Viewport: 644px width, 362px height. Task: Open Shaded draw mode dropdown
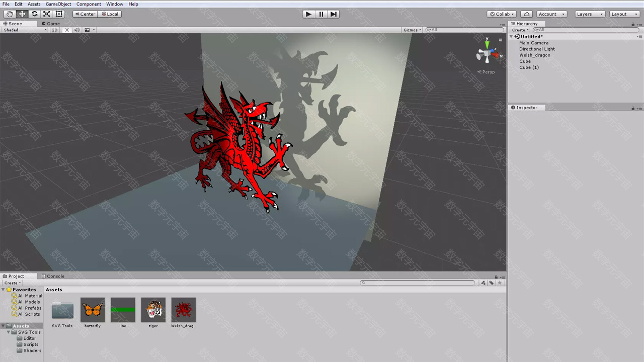coord(25,30)
